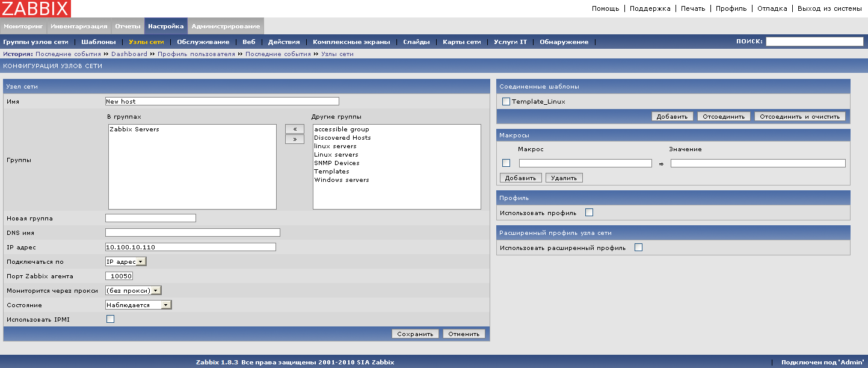The height and width of the screenshot is (368, 868).
Task: Go to Последние события first history link
Action: [x=69, y=54]
